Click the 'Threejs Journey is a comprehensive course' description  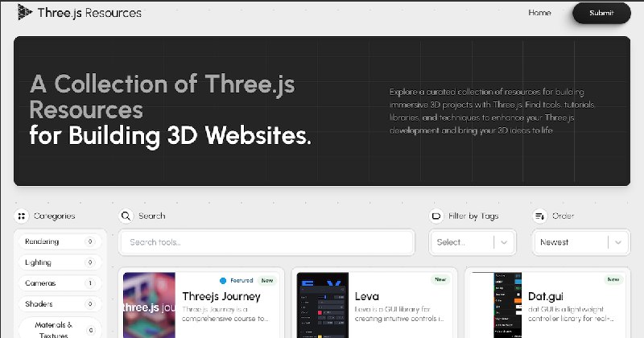225,314
